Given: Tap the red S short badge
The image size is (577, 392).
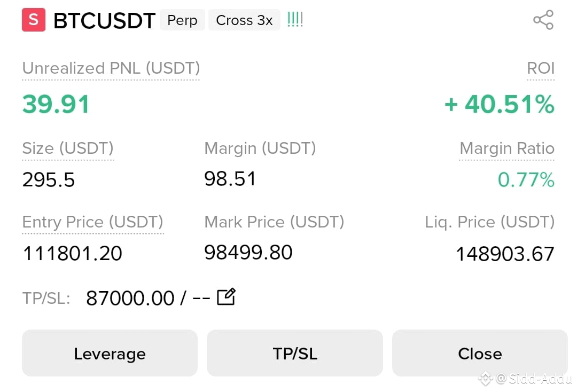Looking at the screenshot, I should click(34, 20).
